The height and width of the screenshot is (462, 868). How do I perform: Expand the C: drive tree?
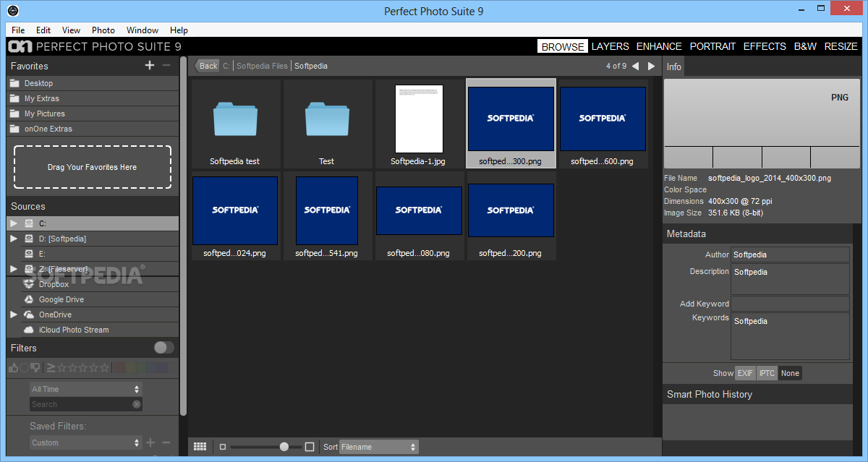click(x=13, y=223)
